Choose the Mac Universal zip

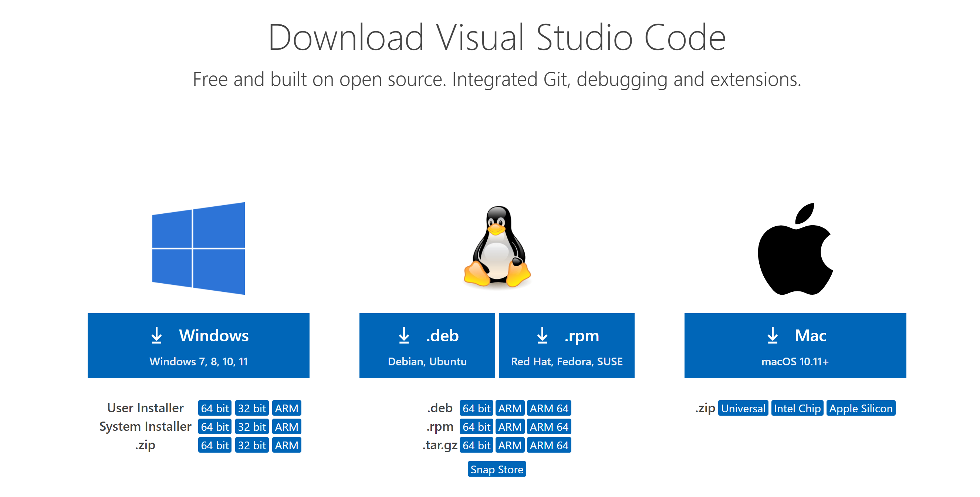point(743,408)
